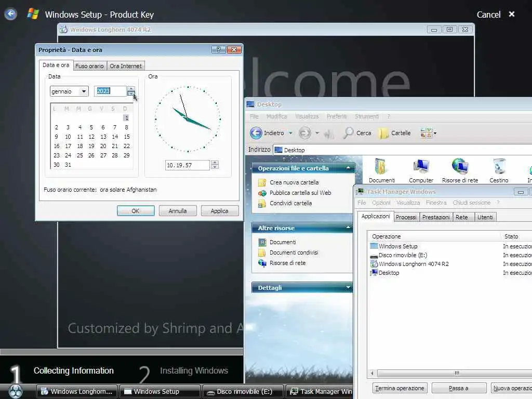Viewport: 532px width, 399px height.
Task: Open the Visualizza menu in Desktop window
Action: click(x=307, y=117)
